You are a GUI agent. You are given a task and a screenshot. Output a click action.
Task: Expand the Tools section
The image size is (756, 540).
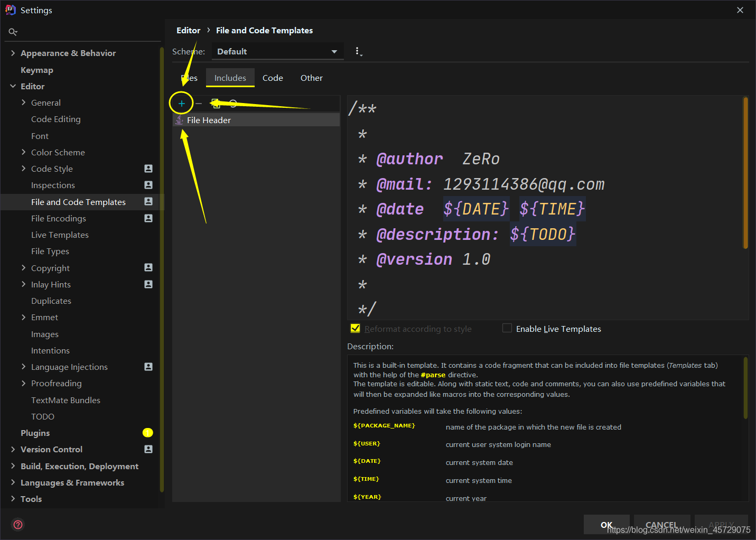tap(13, 499)
